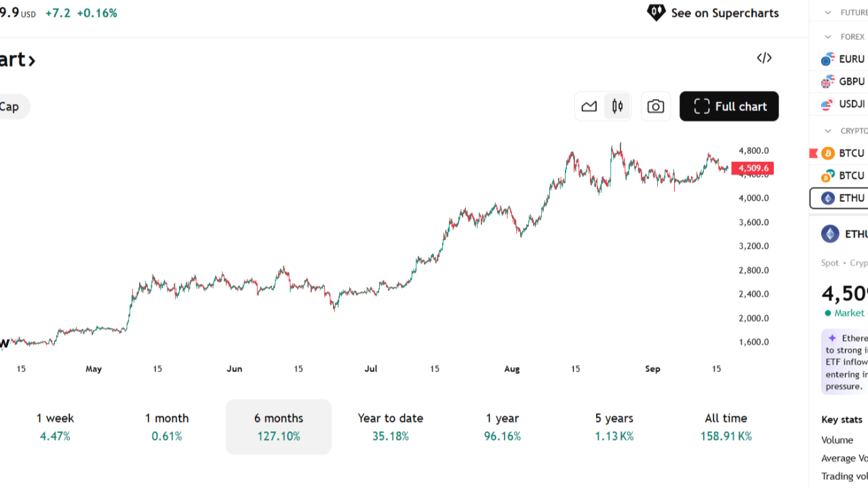Collapse the CRYPTO watchlist section
Viewport: 868px width, 488px height.
(x=828, y=131)
